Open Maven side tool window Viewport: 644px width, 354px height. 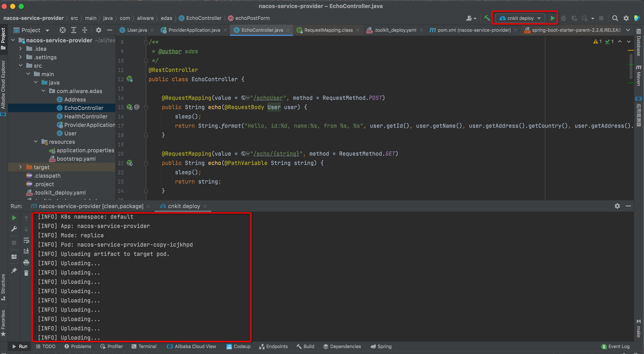(x=639, y=75)
